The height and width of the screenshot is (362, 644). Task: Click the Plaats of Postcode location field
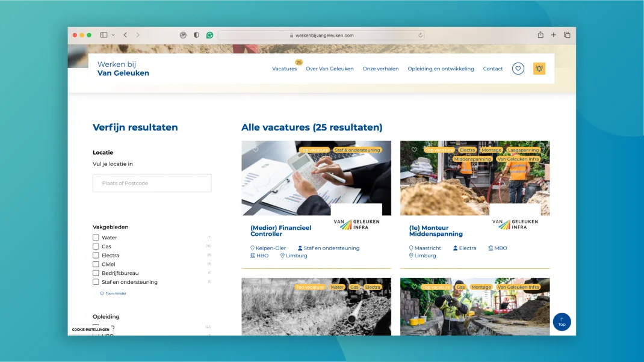(x=152, y=183)
